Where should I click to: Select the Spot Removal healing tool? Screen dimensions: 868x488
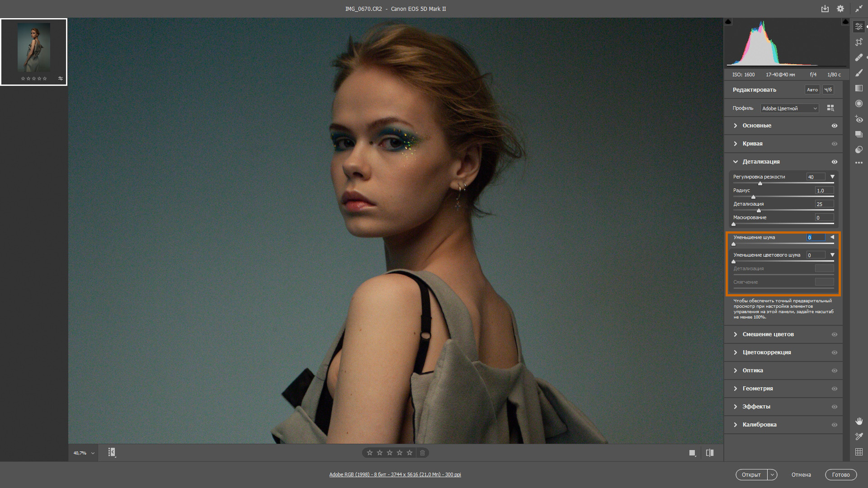[x=859, y=57]
